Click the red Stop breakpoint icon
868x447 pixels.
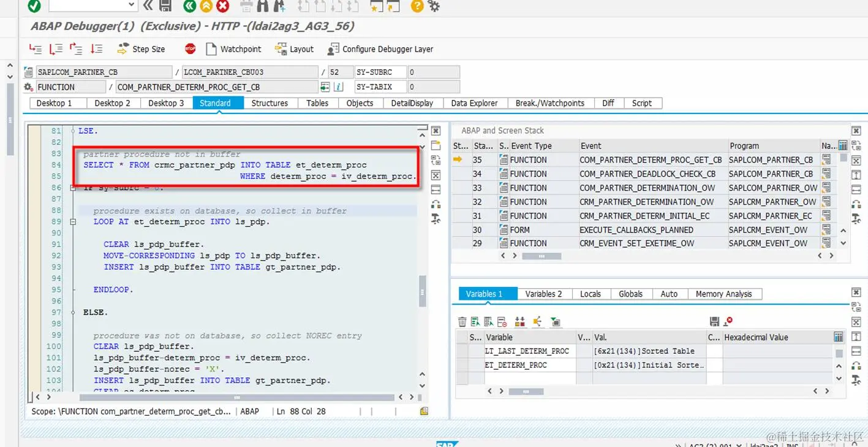click(x=190, y=49)
